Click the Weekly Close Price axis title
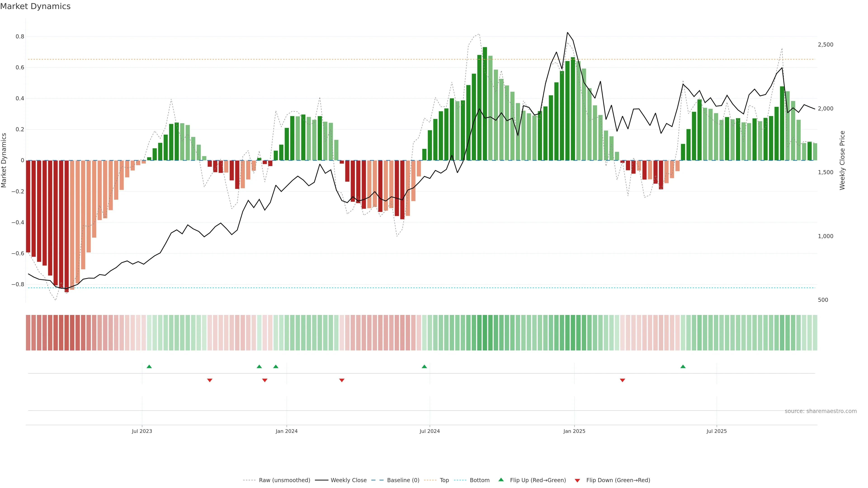The image size is (868, 488). 842,160
